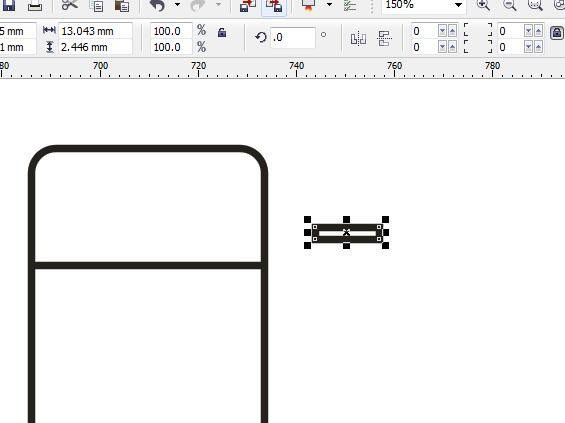Viewport: 565px width, 423px height.
Task: Click the top-left selection handle
Action: [x=307, y=219]
